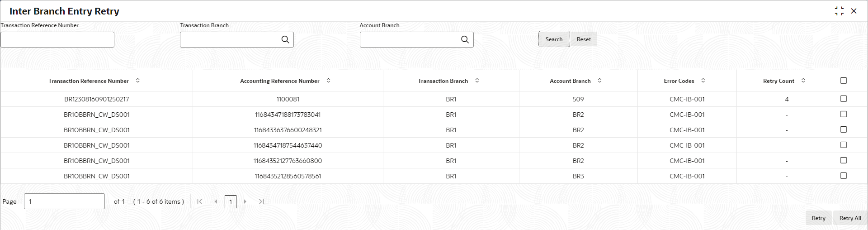
Task: Select all rows with header checkbox
Action: point(844,81)
